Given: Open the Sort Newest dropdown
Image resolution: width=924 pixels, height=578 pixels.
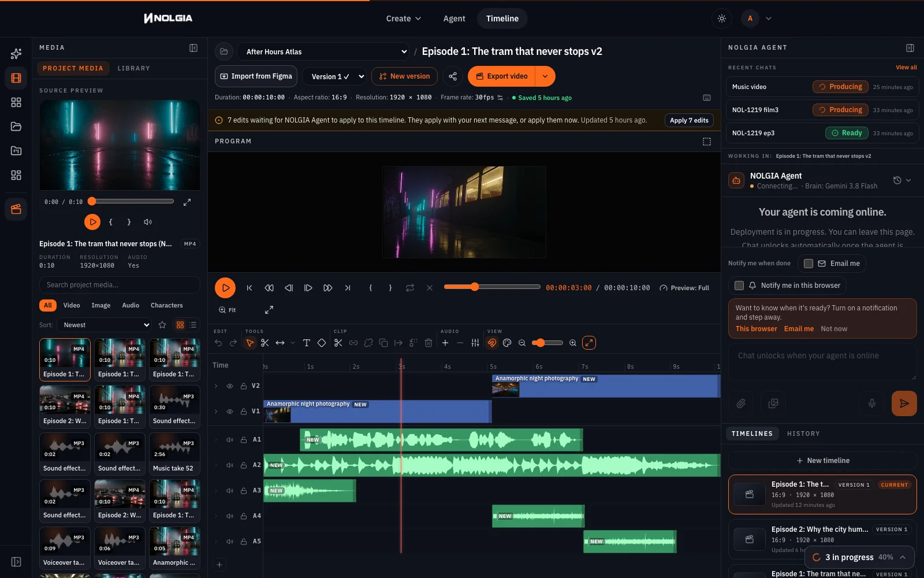Looking at the screenshot, I should tap(104, 325).
